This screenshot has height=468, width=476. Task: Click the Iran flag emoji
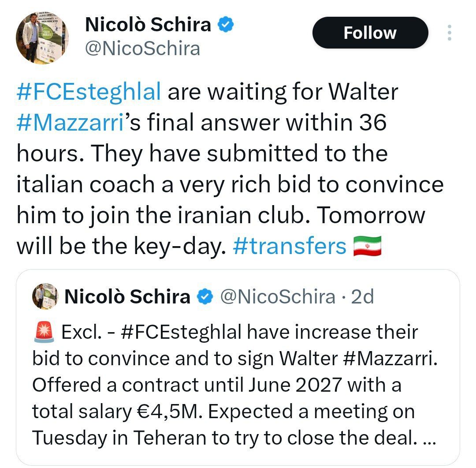tap(367, 246)
